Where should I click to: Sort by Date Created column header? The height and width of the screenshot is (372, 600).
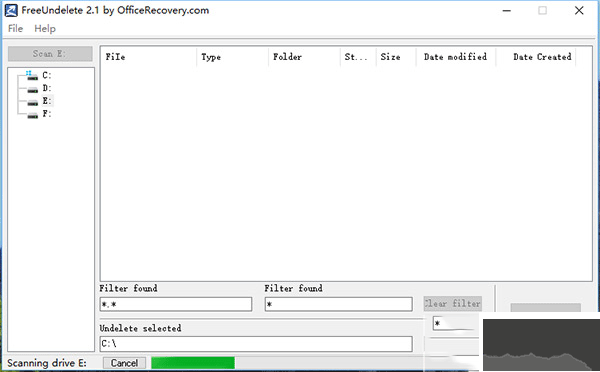536,57
